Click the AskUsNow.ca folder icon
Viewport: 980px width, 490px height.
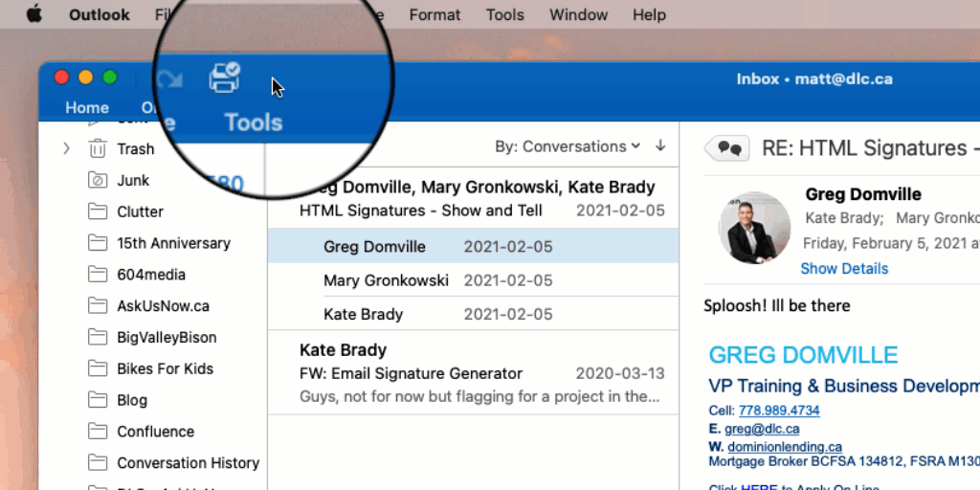click(97, 306)
